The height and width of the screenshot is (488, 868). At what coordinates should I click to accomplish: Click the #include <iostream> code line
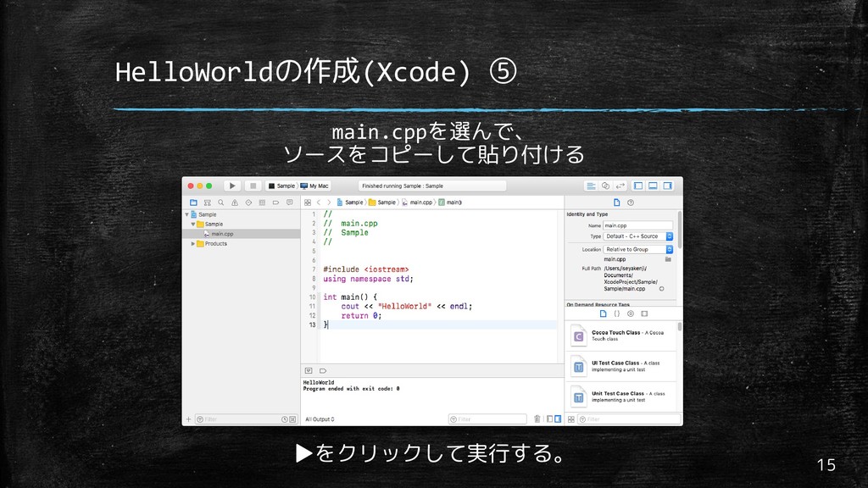tap(366, 269)
